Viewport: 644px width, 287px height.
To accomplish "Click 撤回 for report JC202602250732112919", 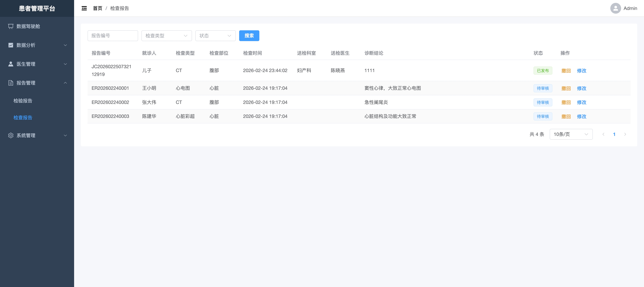I will tap(566, 71).
